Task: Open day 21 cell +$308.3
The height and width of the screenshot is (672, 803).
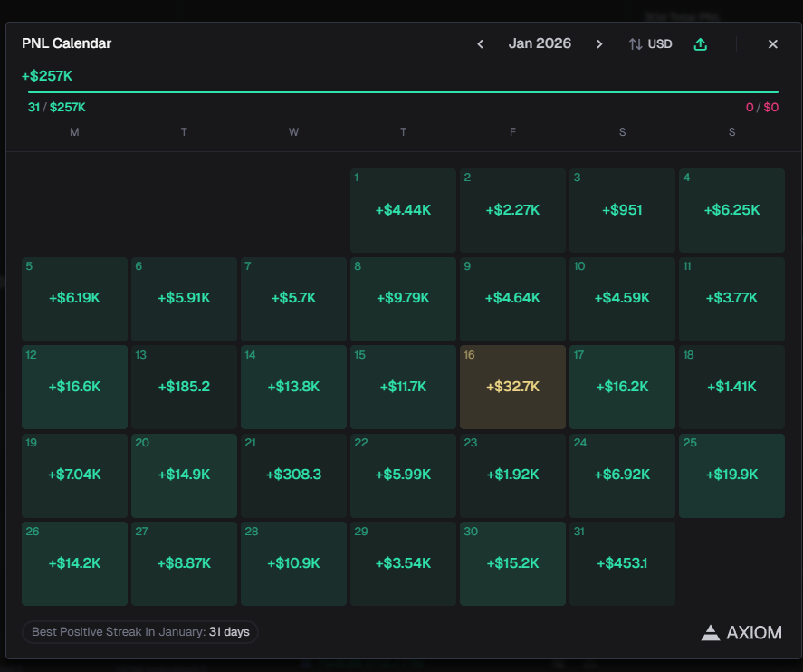Action: [x=293, y=475]
